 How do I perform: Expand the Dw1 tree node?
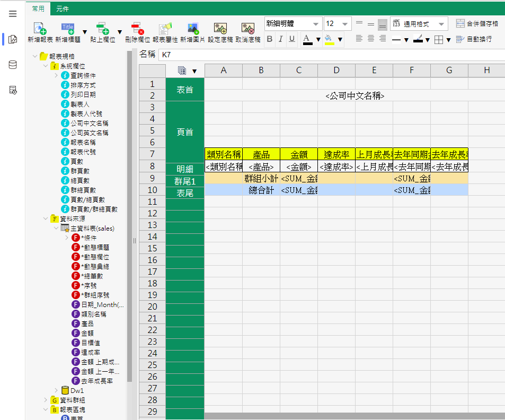coord(56,390)
